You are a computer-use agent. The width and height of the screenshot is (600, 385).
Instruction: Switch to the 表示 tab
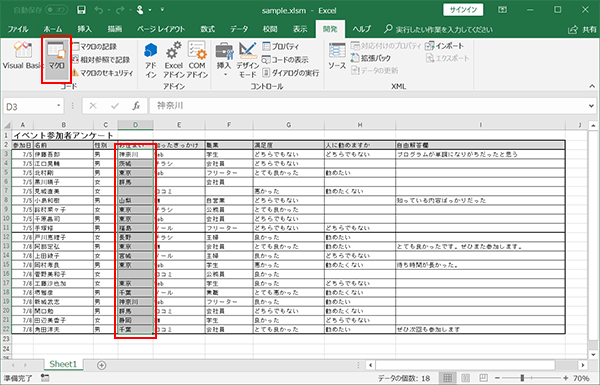pos(300,29)
